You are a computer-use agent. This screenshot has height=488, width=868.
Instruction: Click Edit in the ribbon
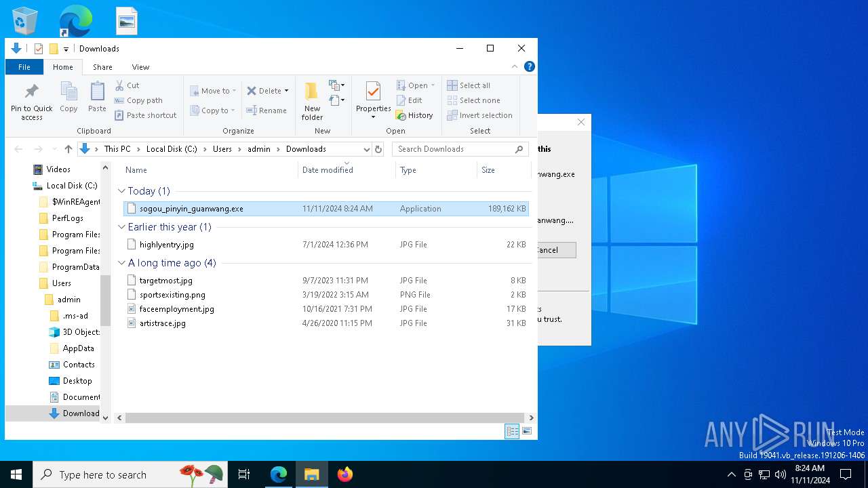(410, 100)
